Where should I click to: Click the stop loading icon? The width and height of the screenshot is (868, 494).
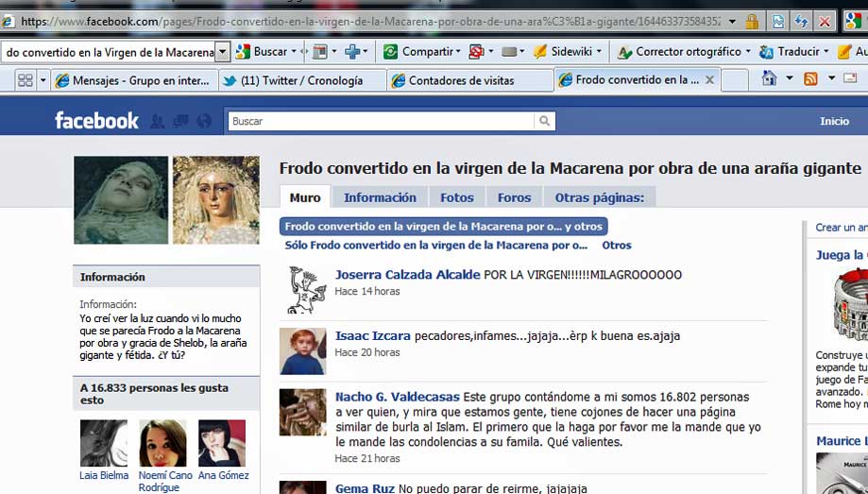[825, 21]
